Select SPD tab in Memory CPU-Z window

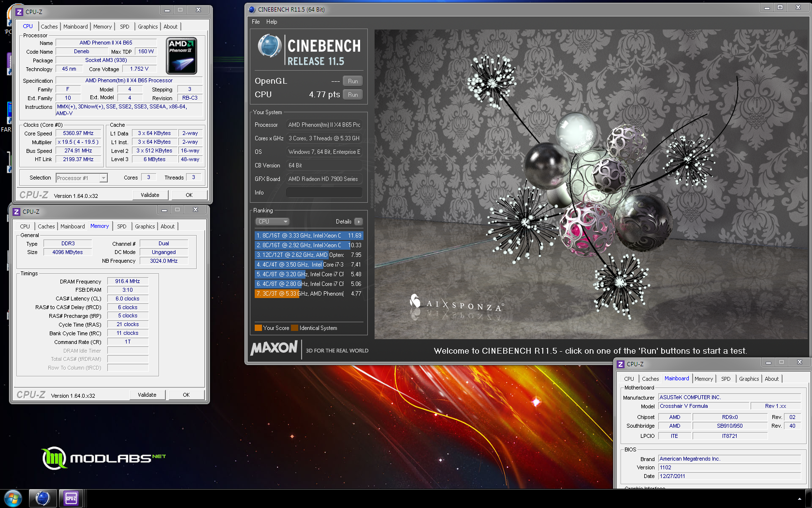[122, 226]
